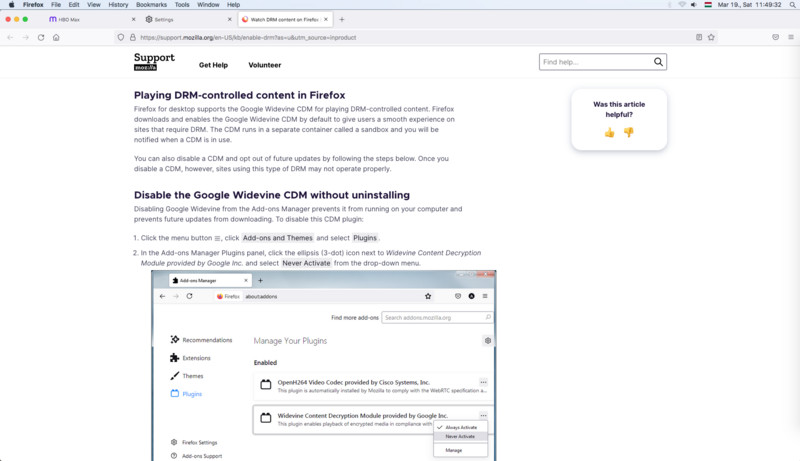Click the site security padlock icon
This screenshot has height=461, width=800.
[133, 37]
